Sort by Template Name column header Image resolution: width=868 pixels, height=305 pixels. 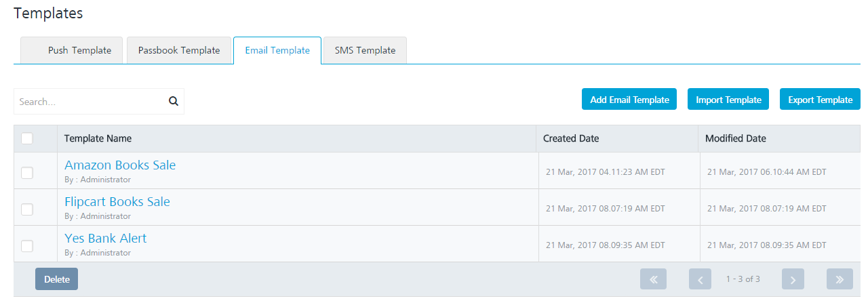coord(296,138)
